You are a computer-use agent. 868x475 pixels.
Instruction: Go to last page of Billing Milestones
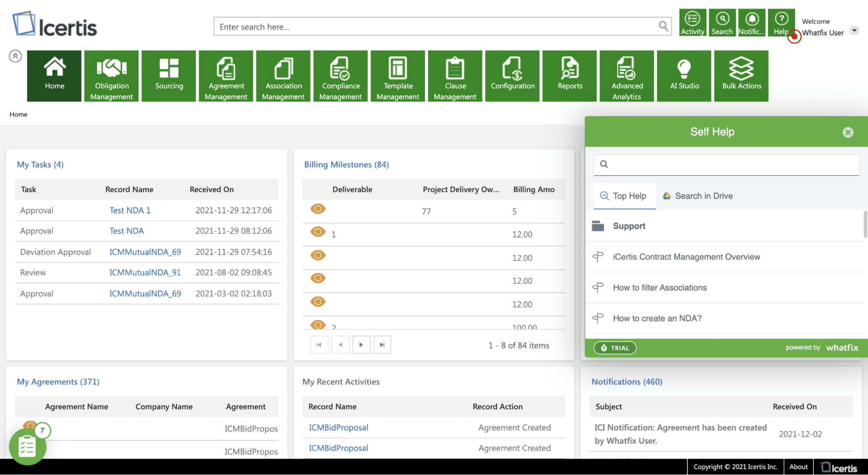382,345
